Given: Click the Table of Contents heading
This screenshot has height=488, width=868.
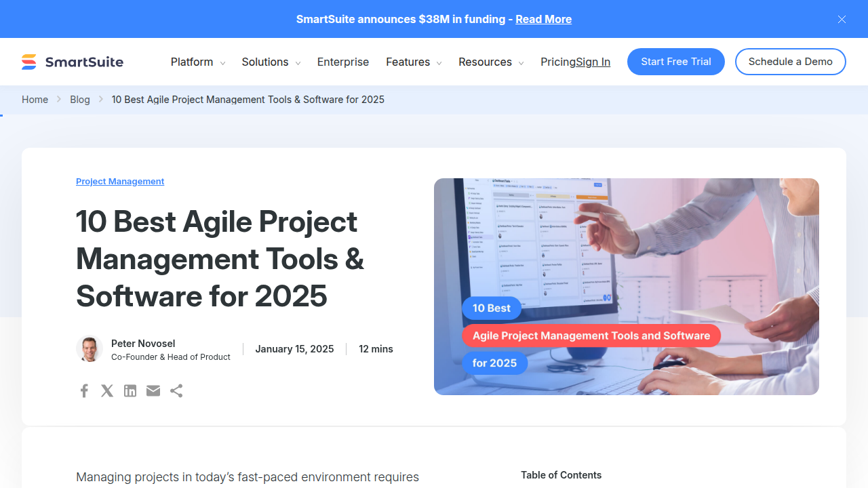Looking at the screenshot, I should click(x=561, y=475).
